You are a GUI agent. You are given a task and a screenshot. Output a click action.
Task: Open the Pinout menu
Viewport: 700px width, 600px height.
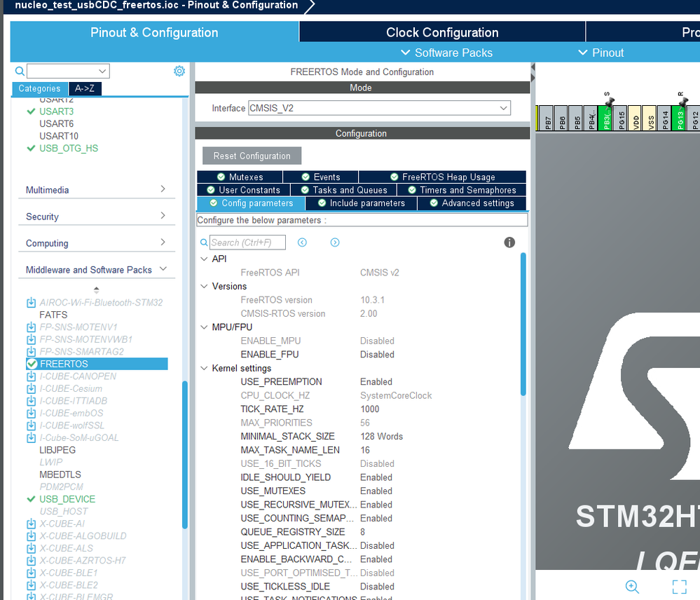(x=601, y=53)
